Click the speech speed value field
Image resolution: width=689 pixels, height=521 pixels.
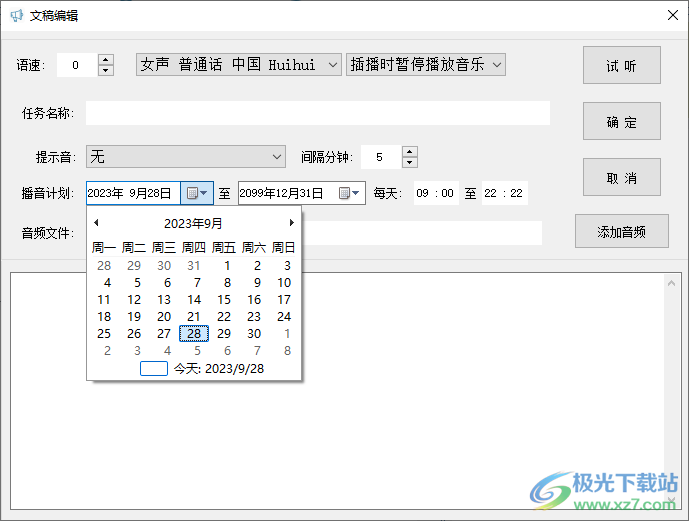(x=76, y=65)
